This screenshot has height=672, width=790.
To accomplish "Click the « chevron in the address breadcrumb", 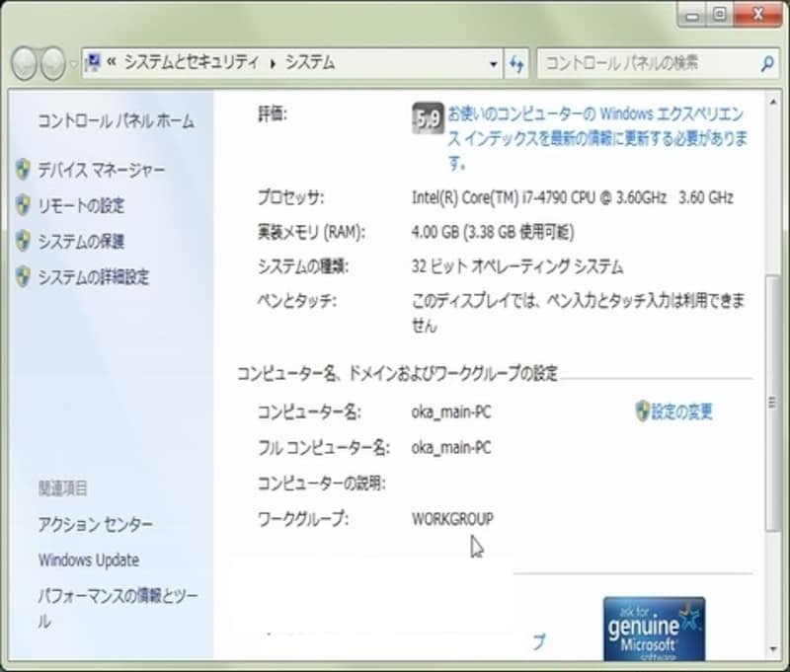I will tap(112, 62).
